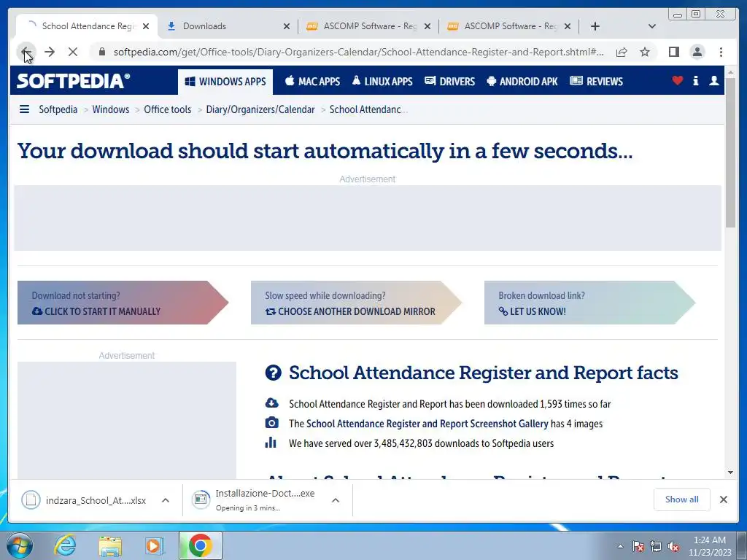Click the padlock site info icon
747x560 pixels.
[x=102, y=52]
